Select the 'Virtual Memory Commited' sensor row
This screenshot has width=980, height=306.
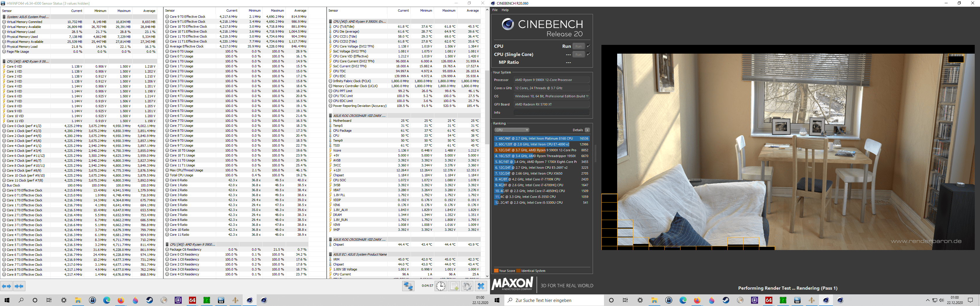[x=79, y=22]
